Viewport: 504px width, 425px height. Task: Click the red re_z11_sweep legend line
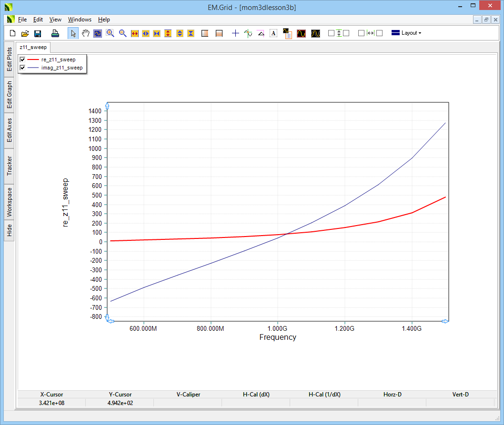(x=33, y=60)
